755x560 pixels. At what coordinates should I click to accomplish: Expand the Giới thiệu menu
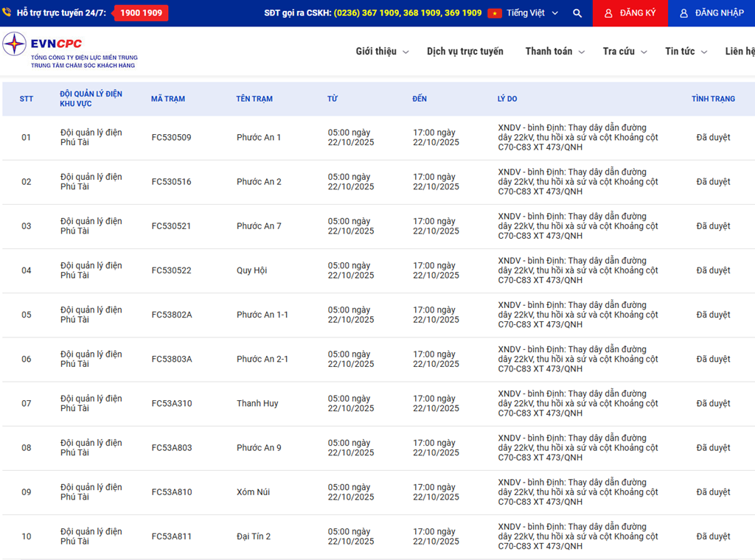[382, 52]
